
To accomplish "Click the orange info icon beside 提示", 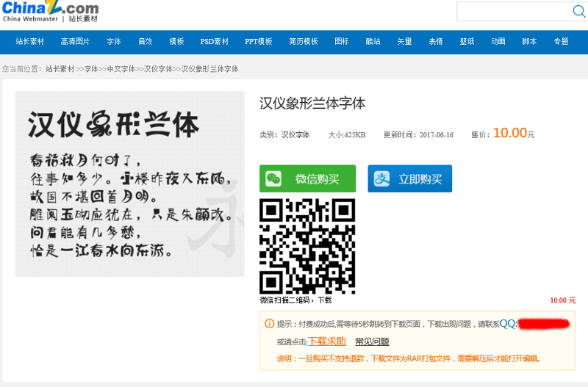I will [x=269, y=323].
